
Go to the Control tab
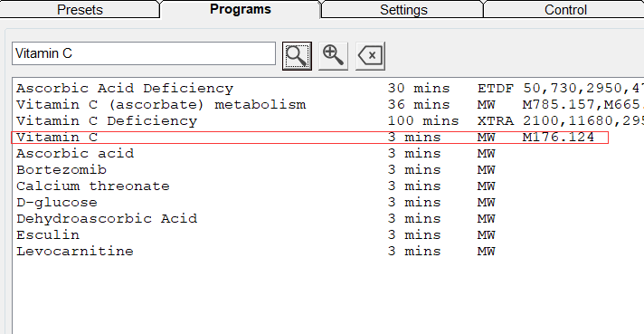565,9
